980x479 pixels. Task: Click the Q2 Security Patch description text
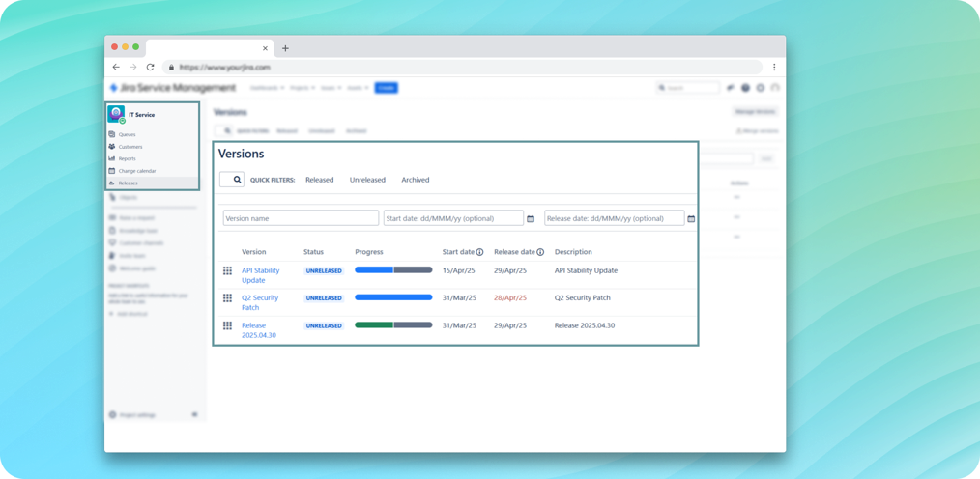coord(583,297)
